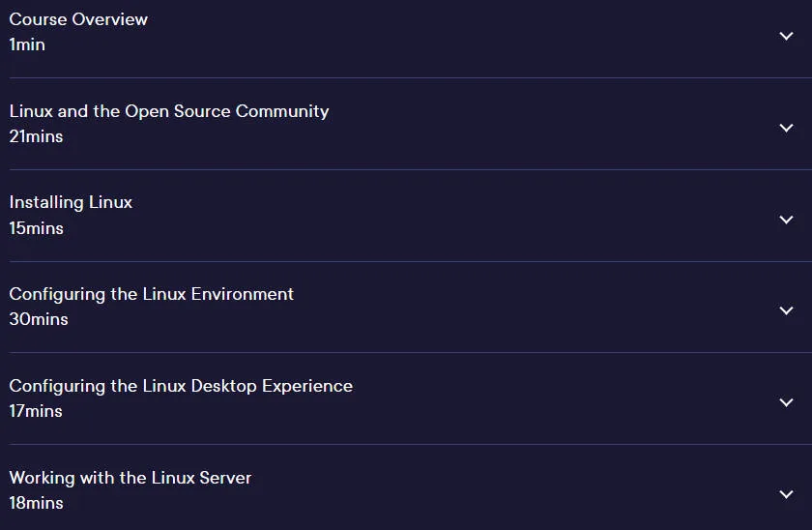Select the Installing Linux module title
Screen dimensions: 812x530
point(71,202)
